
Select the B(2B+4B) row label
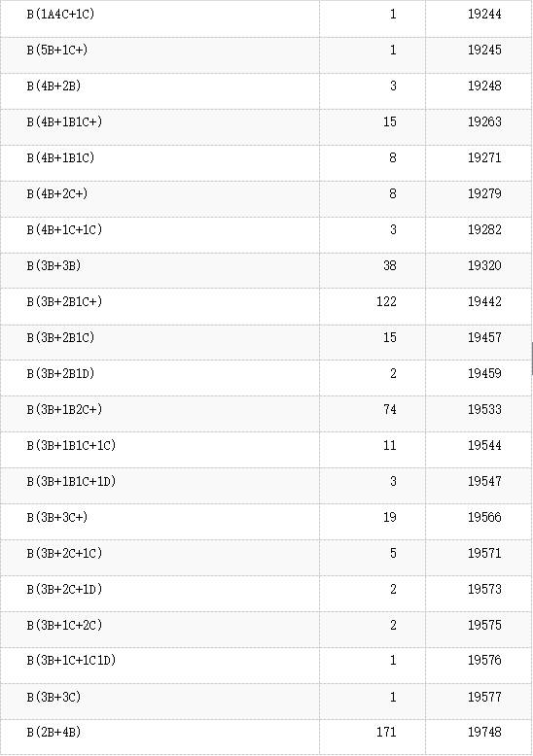coord(54,733)
